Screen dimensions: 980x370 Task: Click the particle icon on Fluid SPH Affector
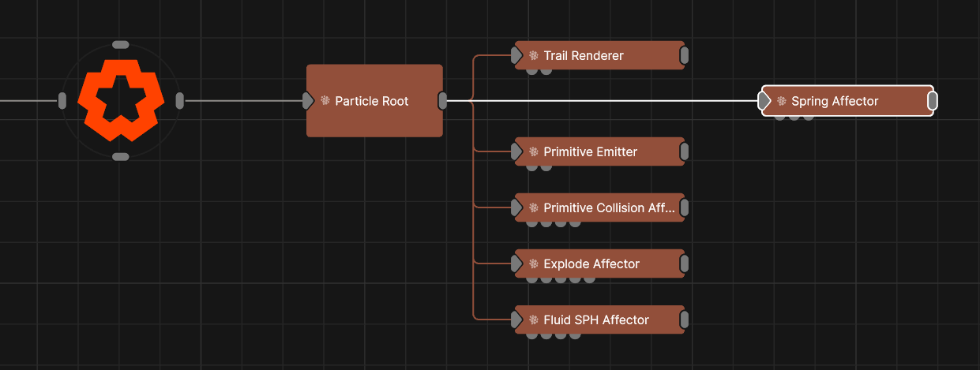(534, 320)
